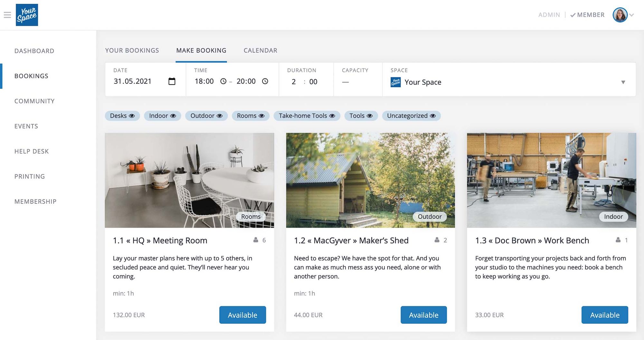Click the capacity person icon on Meeting Room
Screen dimensions: 644x340
(x=256, y=240)
